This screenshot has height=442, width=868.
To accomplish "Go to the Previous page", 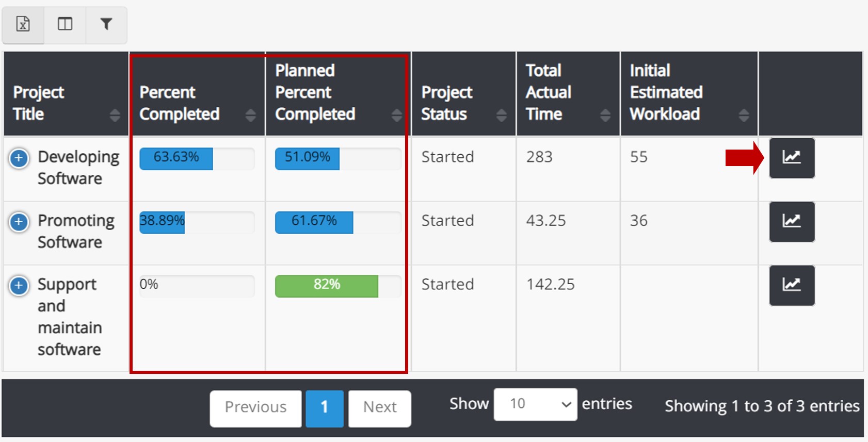I will pyautogui.click(x=255, y=408).
